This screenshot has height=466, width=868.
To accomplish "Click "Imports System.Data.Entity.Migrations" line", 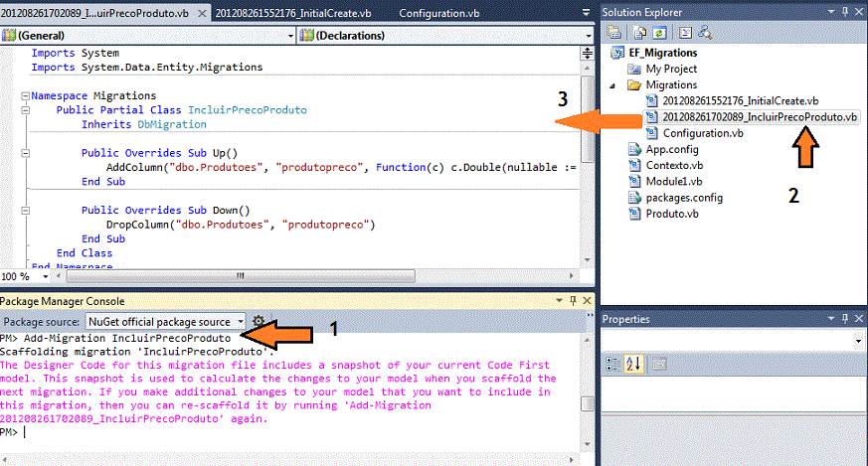I will coord(147,67).
